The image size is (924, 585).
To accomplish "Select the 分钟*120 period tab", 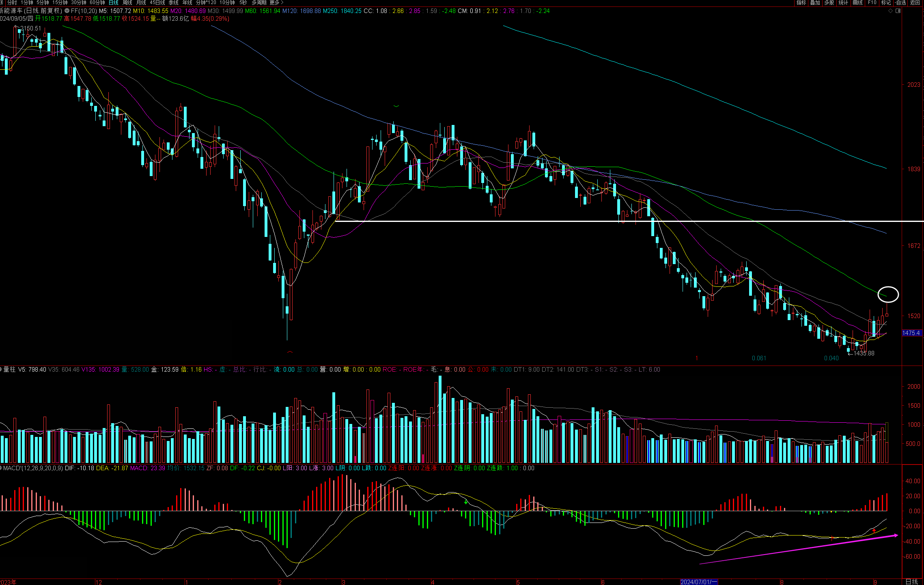I will [x=206, y=3].
